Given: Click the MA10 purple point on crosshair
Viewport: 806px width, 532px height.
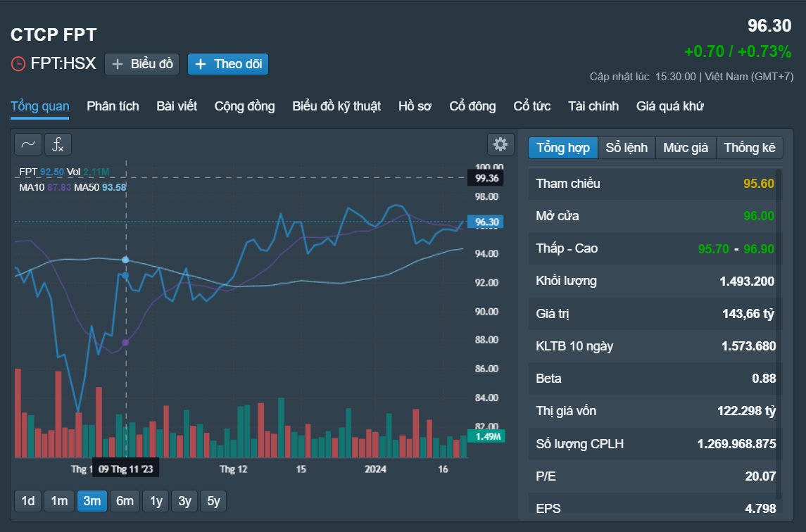Looking at the screenshot, I should [125, 342].
